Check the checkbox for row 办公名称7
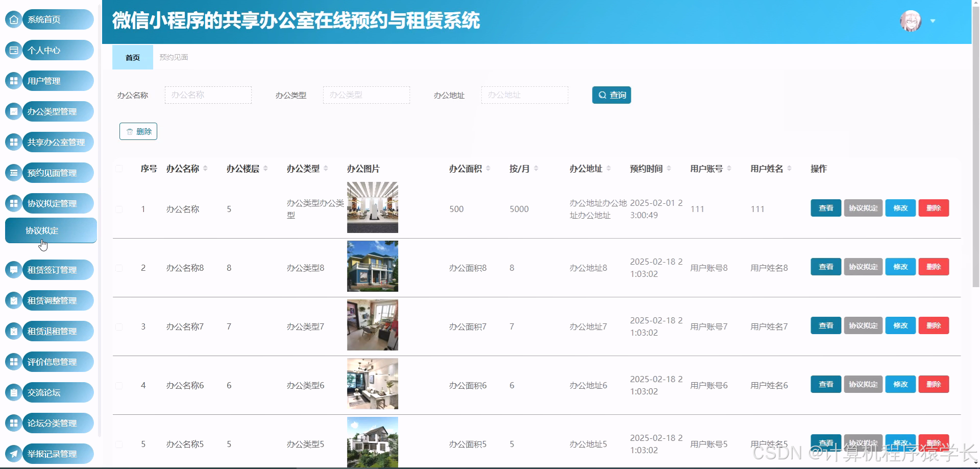The image size is (980, 469). pos(119,326)
